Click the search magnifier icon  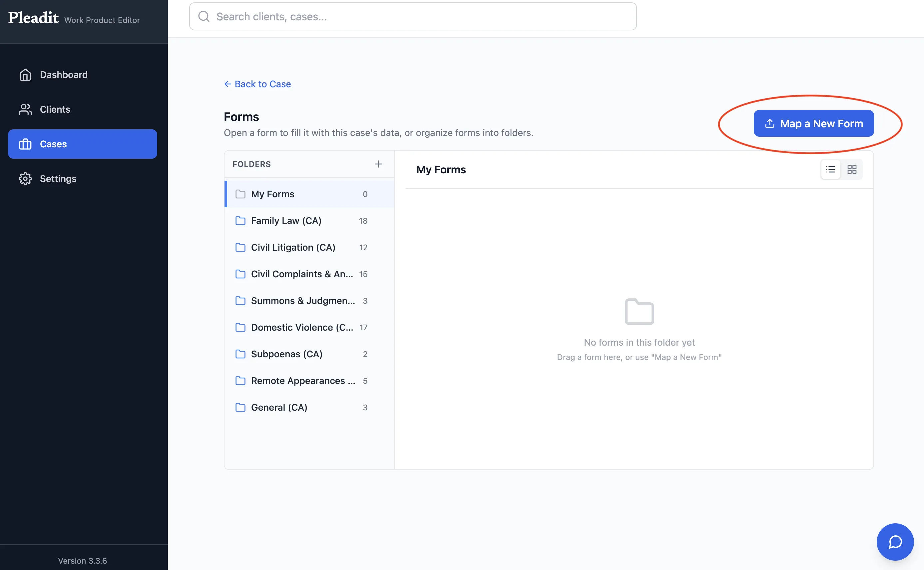coord(204,17)
